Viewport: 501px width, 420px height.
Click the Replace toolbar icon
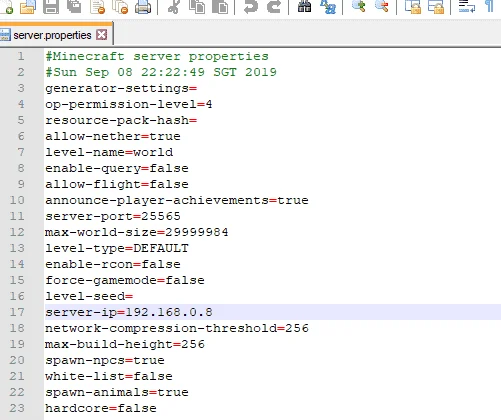coord(328,6)
